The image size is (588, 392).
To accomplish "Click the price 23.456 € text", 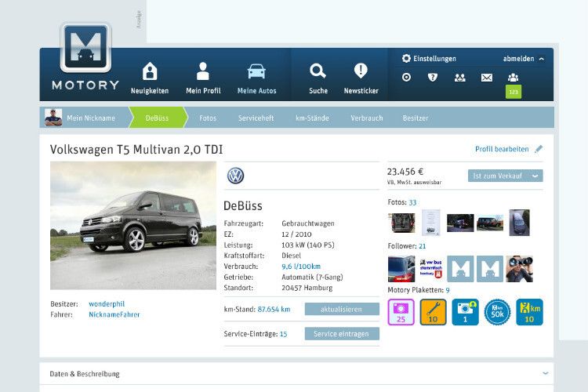I will click(x=405, y=172).
